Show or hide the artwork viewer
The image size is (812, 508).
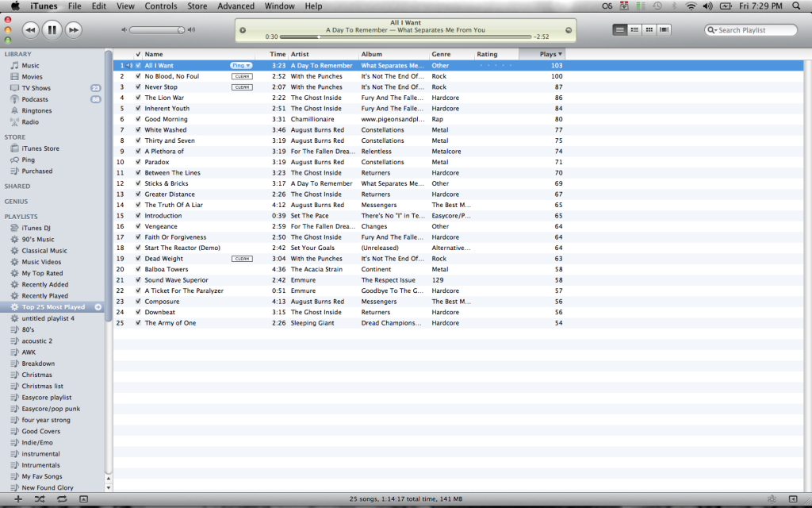(x=83, y=499)
